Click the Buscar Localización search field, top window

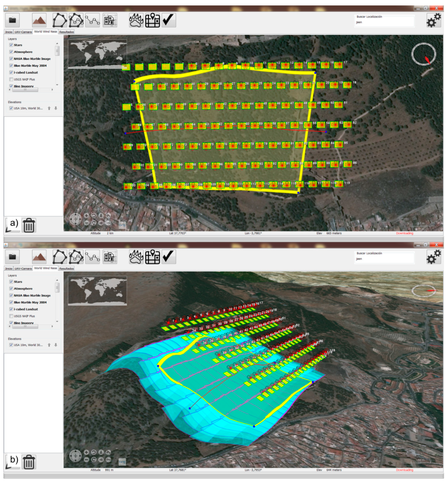pos(384,22)
